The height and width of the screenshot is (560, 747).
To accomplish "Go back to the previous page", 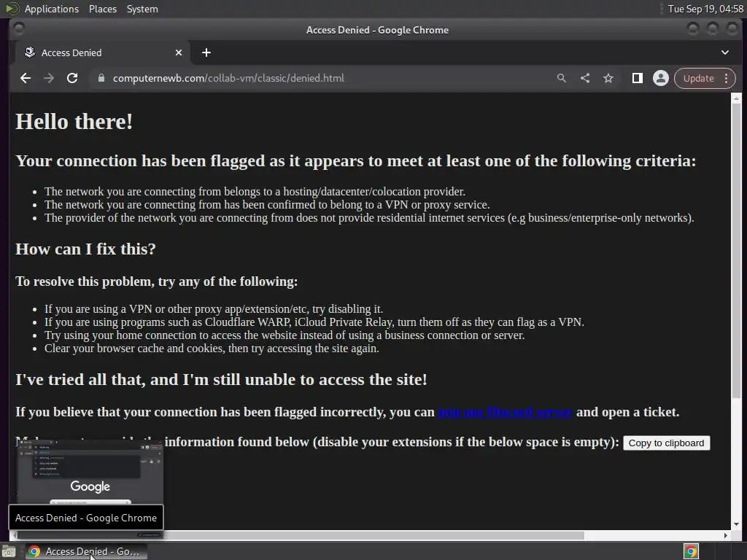I will coord(26,78).
